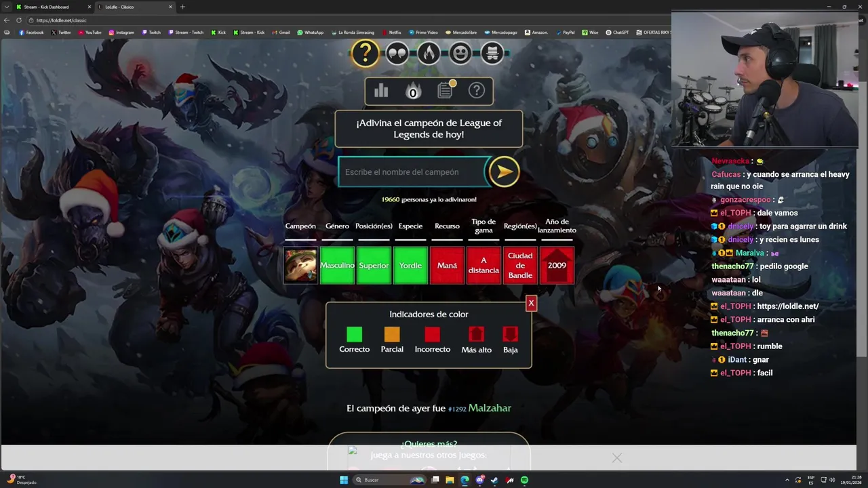Image resolution: width=868 pixels, height=488 pixels.
Task: Click yesterday's champion name Malzahar
Action: pos(490,408)
